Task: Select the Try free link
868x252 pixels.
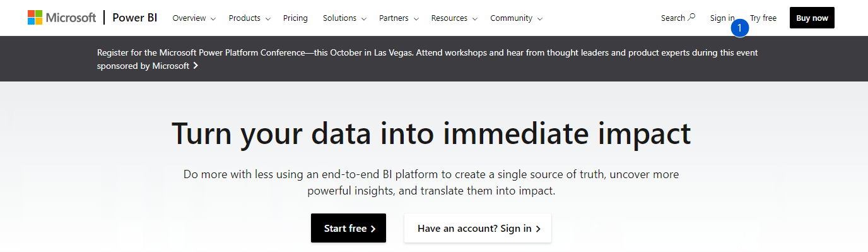Action: click(x=763, y=18)
